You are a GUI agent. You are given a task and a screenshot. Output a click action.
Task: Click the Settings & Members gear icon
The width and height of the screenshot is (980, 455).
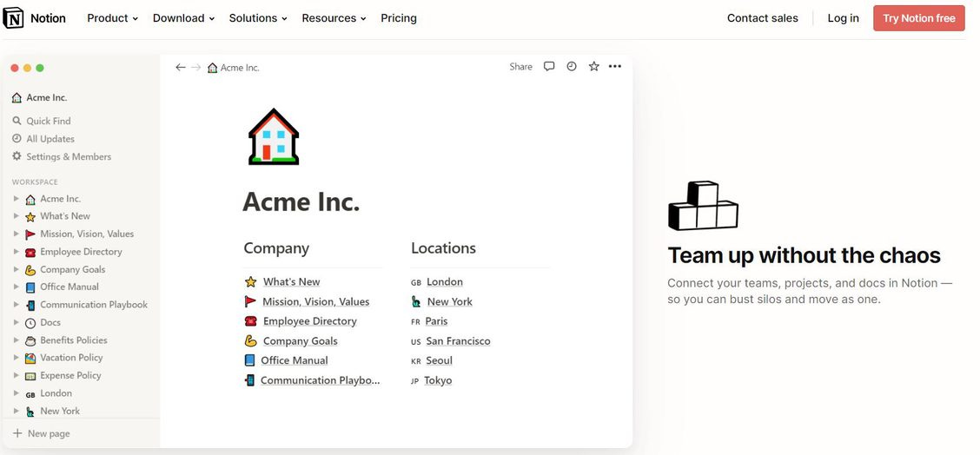click(x=17, y=156)
